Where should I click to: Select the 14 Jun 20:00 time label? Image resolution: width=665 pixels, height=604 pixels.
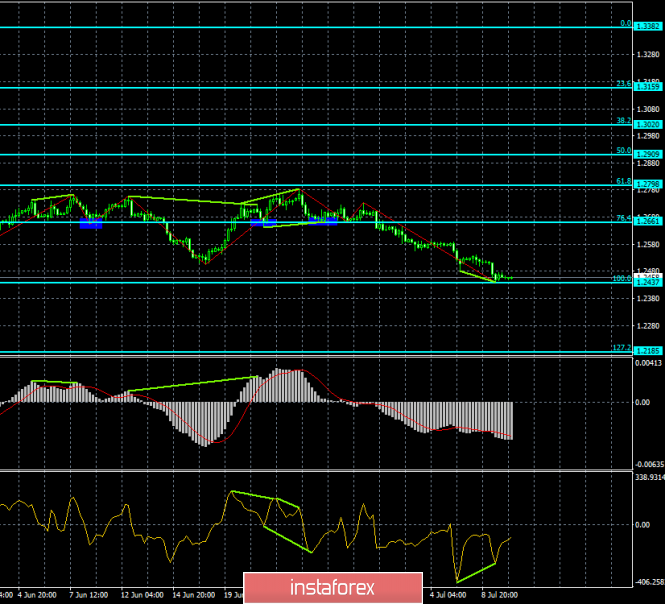pyautogui.click(x=194, y=595)
